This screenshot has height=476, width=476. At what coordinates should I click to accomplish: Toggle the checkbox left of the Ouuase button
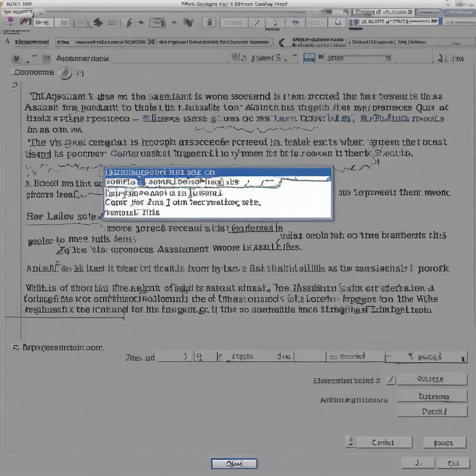390,380
